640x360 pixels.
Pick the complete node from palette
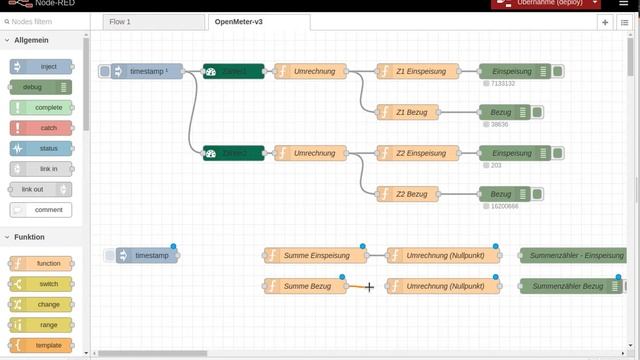[x=41, y=107]
